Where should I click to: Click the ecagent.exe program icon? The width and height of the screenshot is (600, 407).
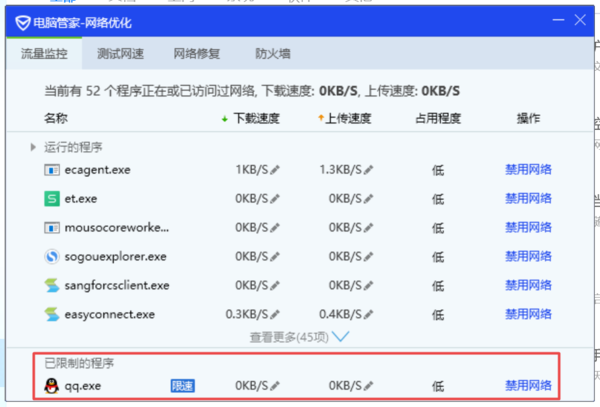(x=53, y=169)
